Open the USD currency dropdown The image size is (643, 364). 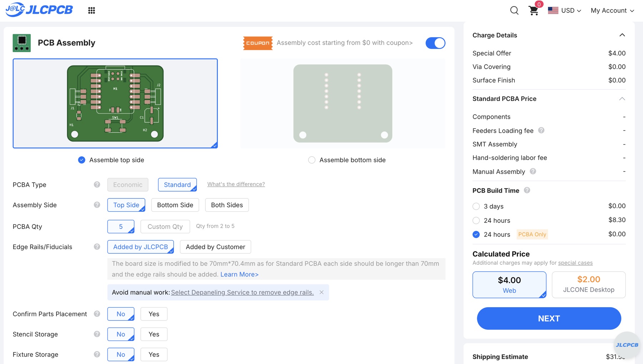(x=564, y=10)
